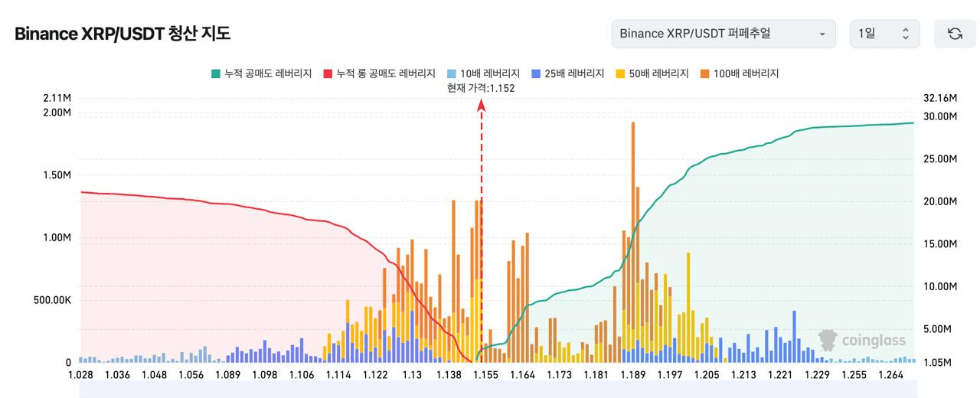Open the Binance XRP/USDT 퍼페추얼 pair dropdown
This screenshot has height=398, width=980.
coord(724,34)
